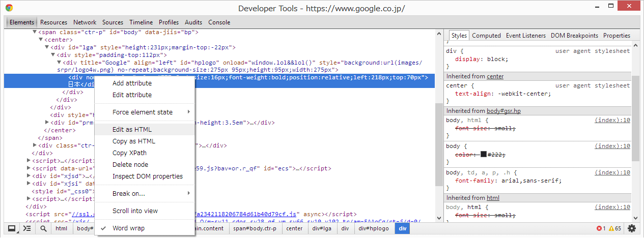The width and height of the screenshot is (644, 238).
Task: Click the Chrome icon in the title bar
Action: click(9, 8)
